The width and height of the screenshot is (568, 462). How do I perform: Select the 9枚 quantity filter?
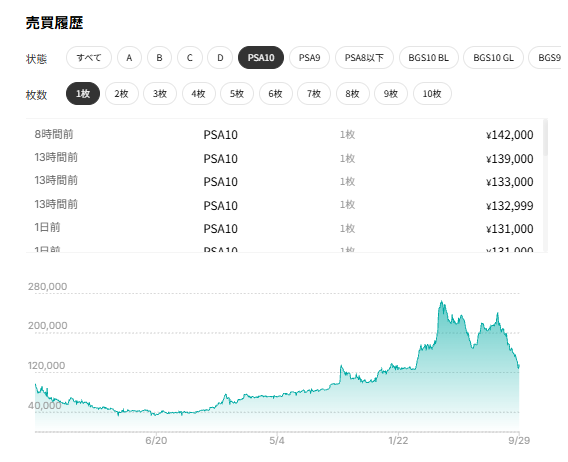point(391,94)
